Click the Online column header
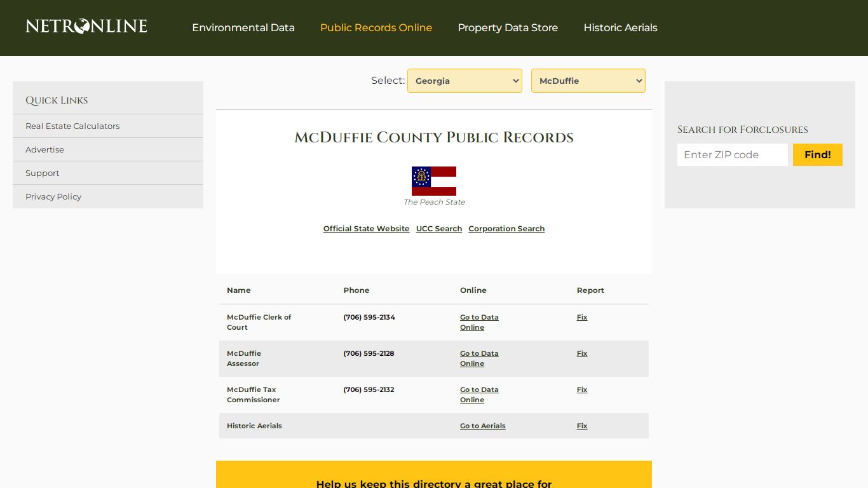The width and height of the screenshot is (868, 488). pyautogui.click(x=473, y=290)
